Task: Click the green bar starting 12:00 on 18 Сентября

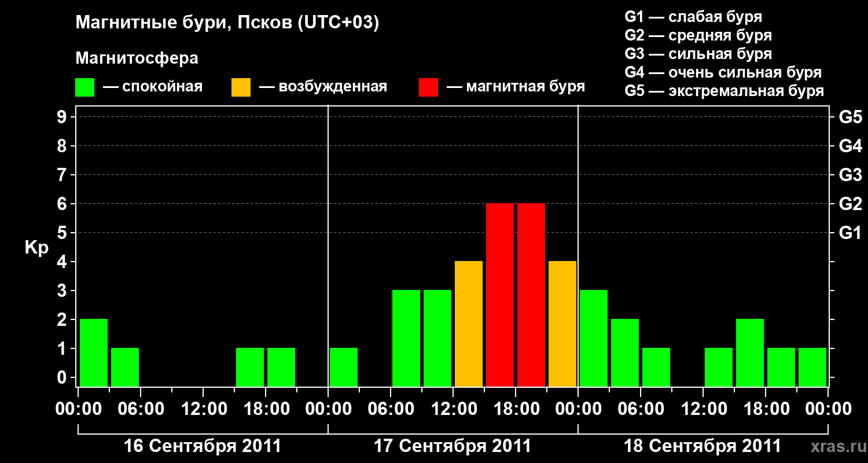Action: coord(719,368)
